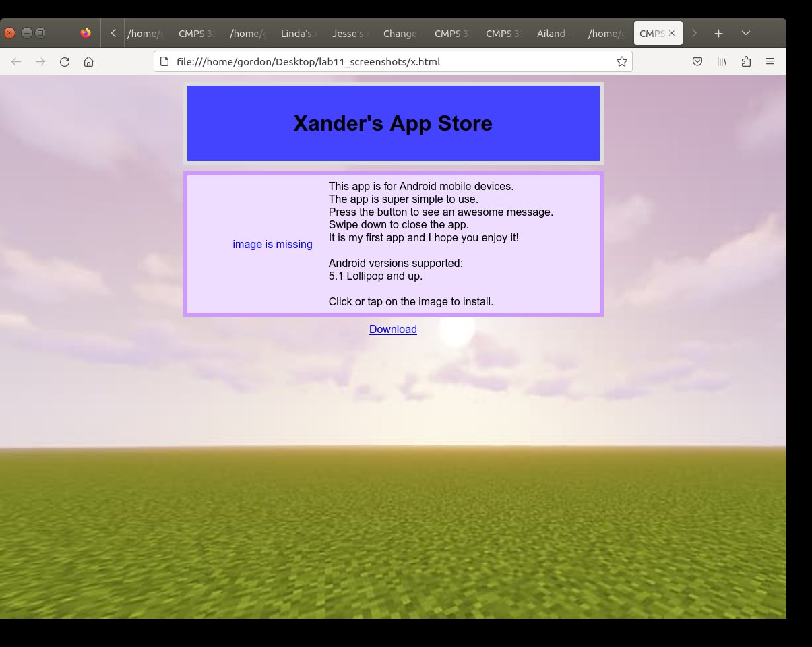Image resolution: width=812 pixels, height=647 pixels.
Task: Open the Change tab
Action: [401, 33]
